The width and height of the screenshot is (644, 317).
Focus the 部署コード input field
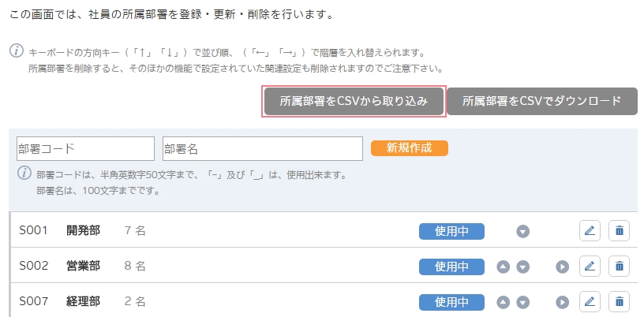85,149
